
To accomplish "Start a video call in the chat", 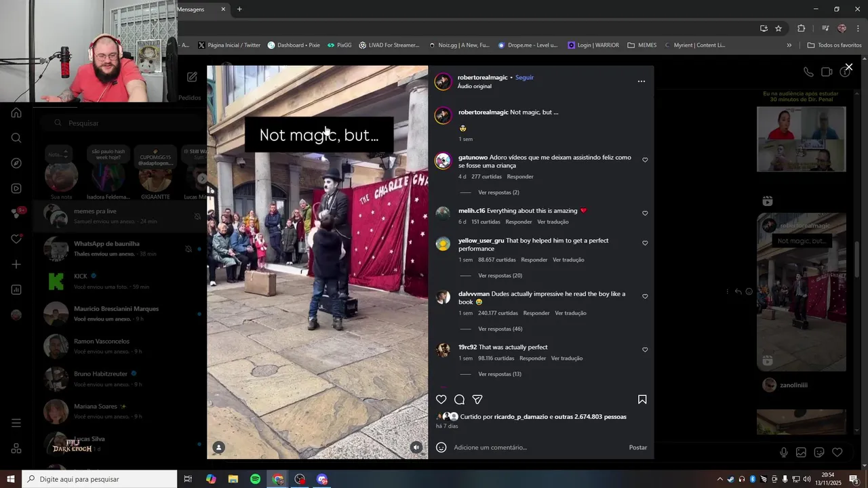I will click(x=827, y=72).
